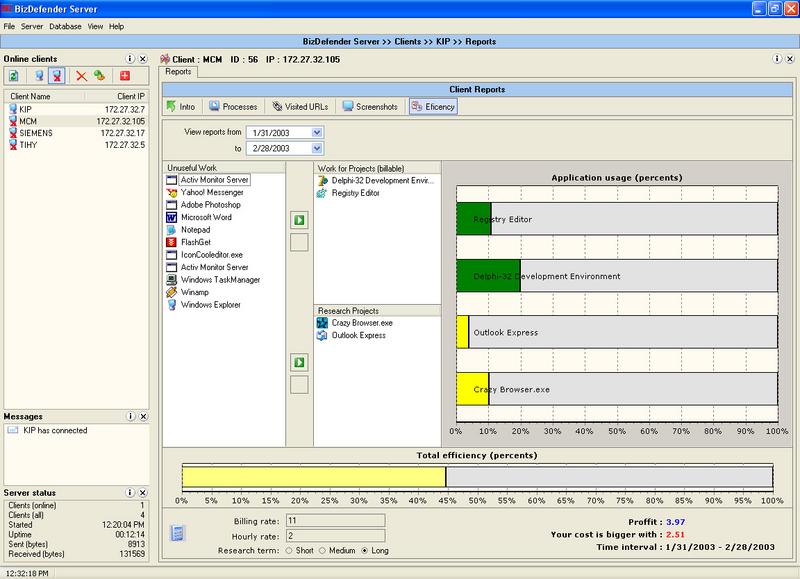Select the Reports tab

pyautogui.click(x=178, y=72)
